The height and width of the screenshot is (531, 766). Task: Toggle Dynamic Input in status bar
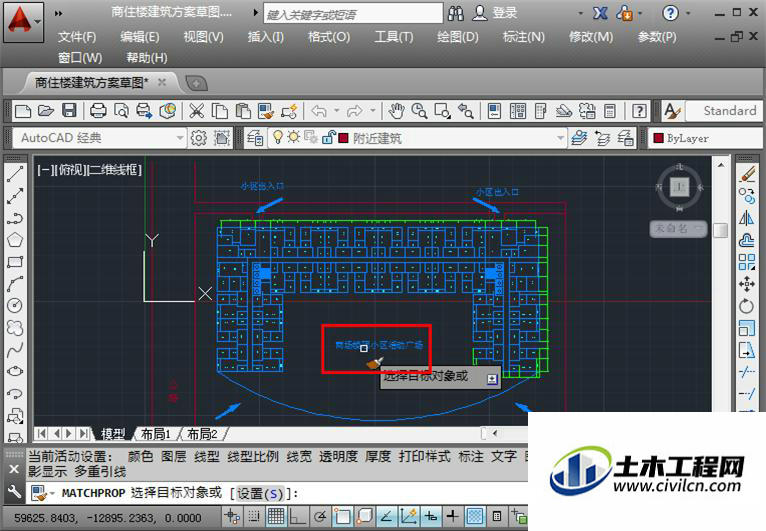pyautogui.click(x=430, y=517)
